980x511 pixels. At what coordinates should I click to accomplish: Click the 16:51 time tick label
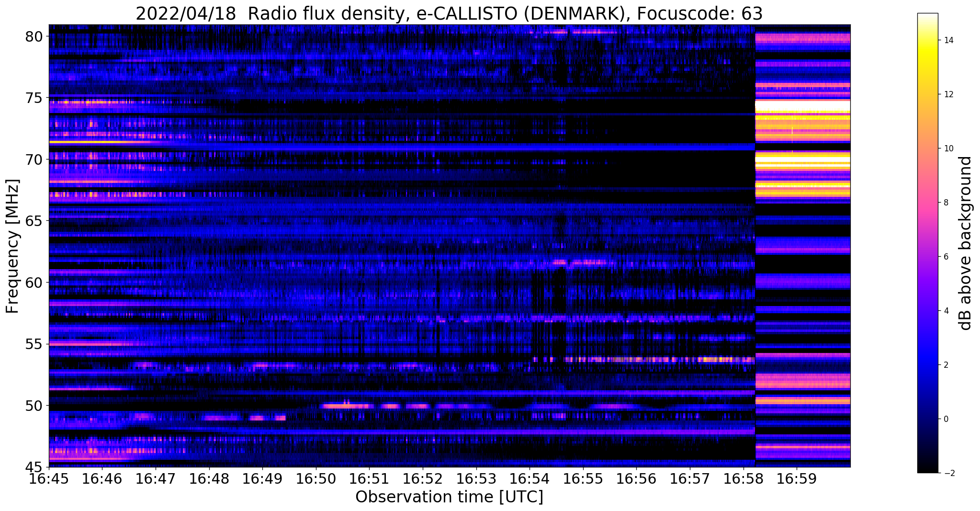pyautogui.click(x=369, y=478)
